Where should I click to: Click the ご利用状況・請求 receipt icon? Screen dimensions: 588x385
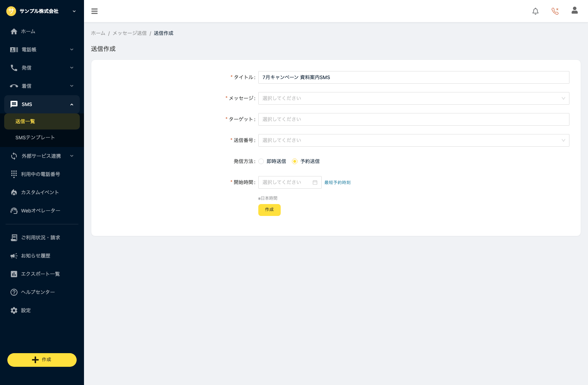(x=14, y=238)
